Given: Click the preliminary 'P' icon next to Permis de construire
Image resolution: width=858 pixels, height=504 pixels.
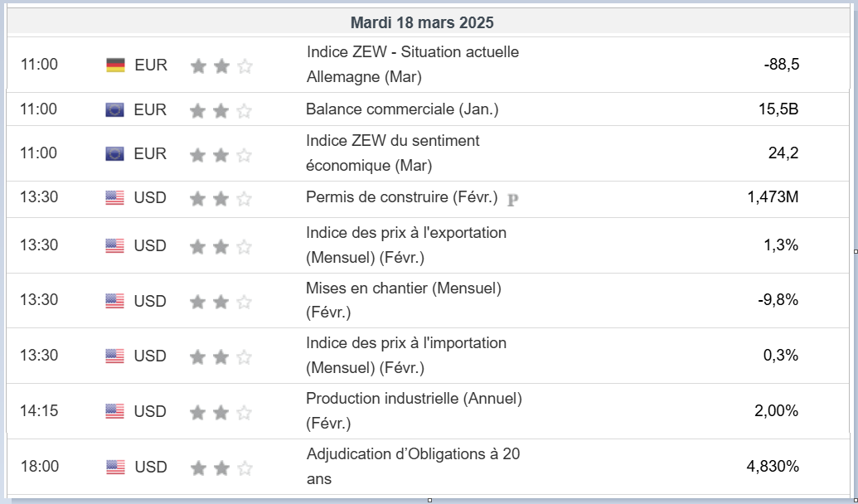Looking at the screenshot, I should click(512, 199).
